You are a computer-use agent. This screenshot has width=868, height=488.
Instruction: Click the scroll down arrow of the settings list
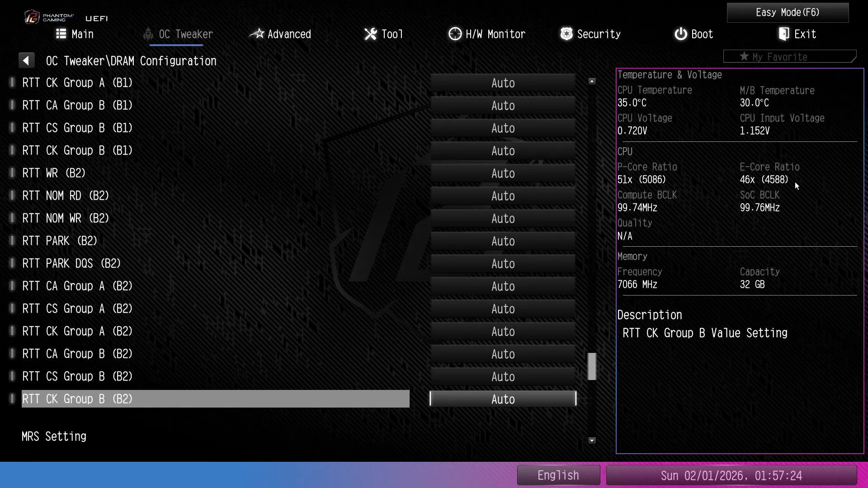(x=592, y=440)
